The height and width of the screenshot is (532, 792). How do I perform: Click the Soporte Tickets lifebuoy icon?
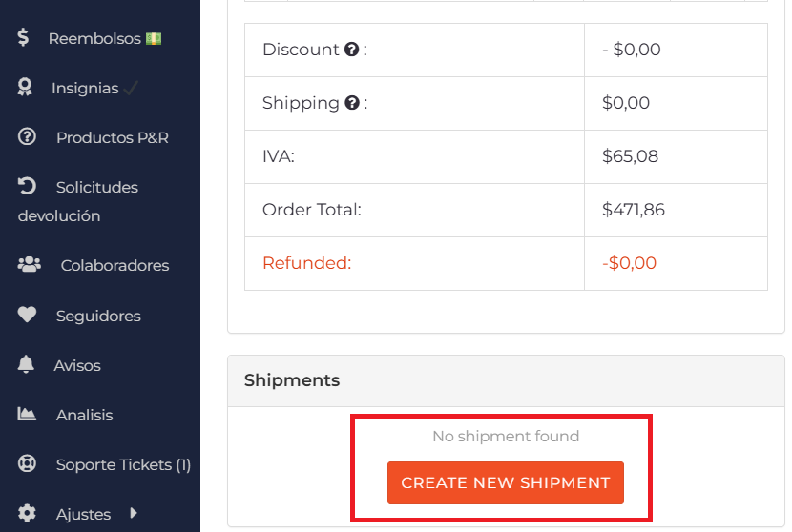27,463
